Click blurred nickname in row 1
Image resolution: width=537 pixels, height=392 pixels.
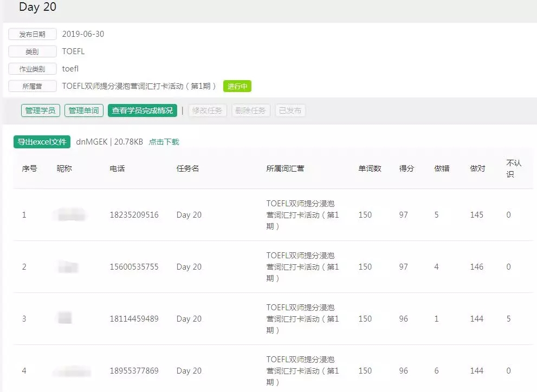coord(70,215)
